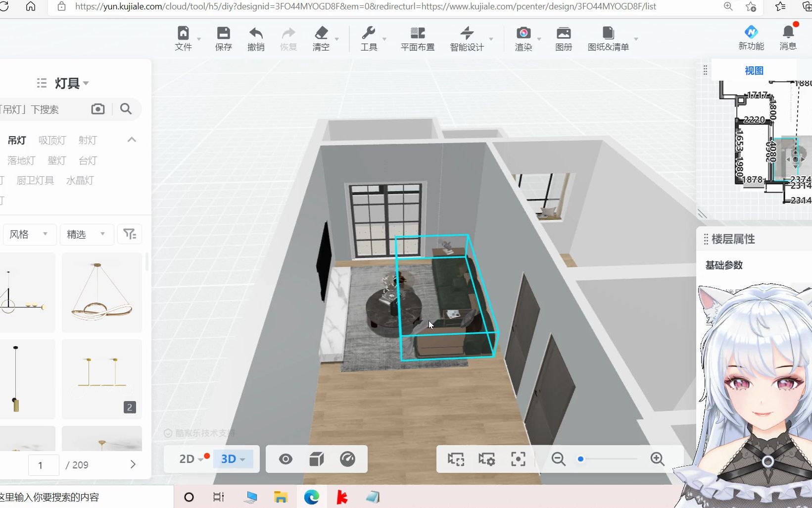Select the 台灯 category

88,160
